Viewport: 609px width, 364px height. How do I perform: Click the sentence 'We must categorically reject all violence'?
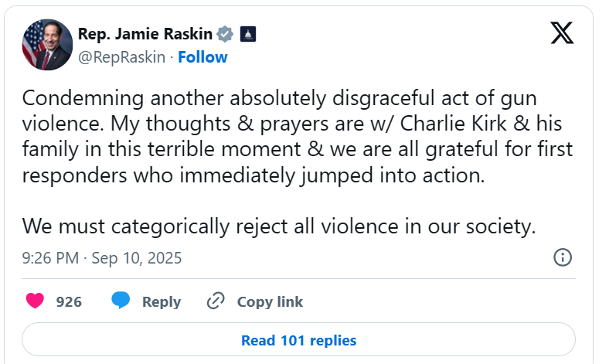pos(278,226)
